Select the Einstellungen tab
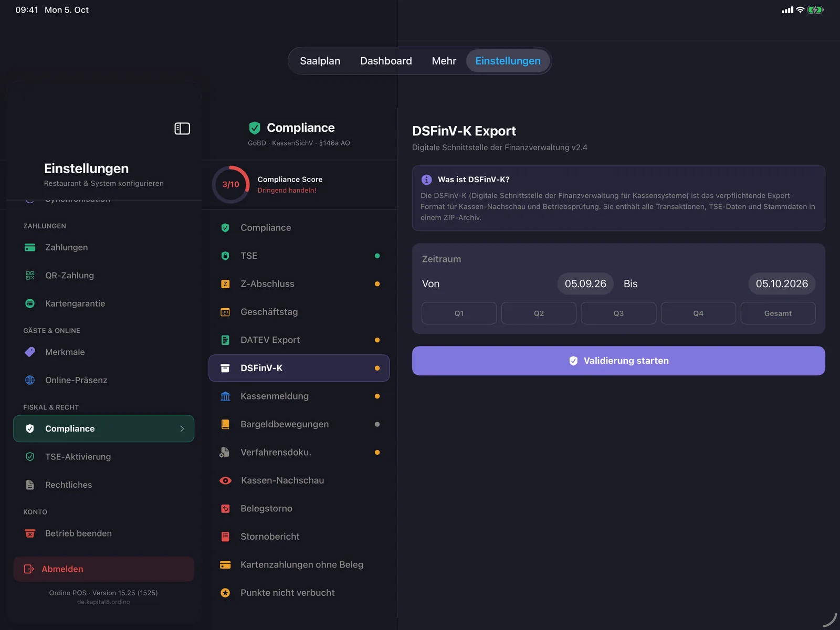This screenshot has height=630, width=840. (x=508, y=61)
